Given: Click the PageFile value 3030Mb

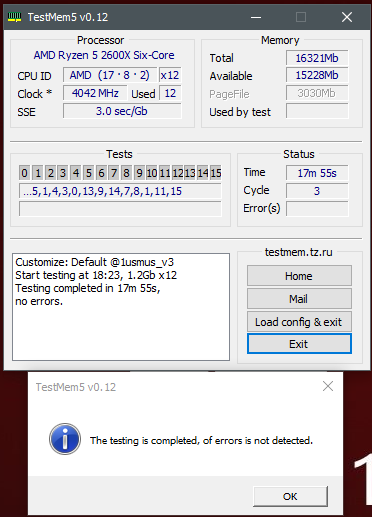Looking at the screenshot, I should click(317, 93).
